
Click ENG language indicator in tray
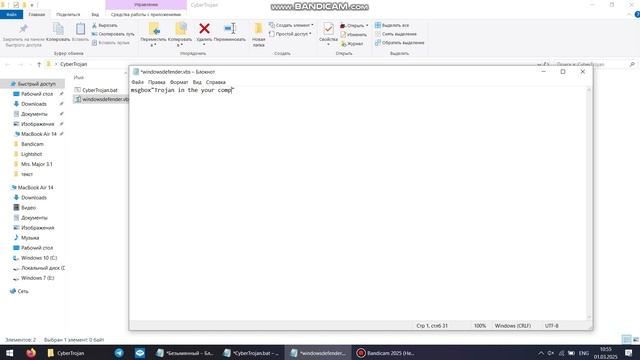[x=584, y=353]
